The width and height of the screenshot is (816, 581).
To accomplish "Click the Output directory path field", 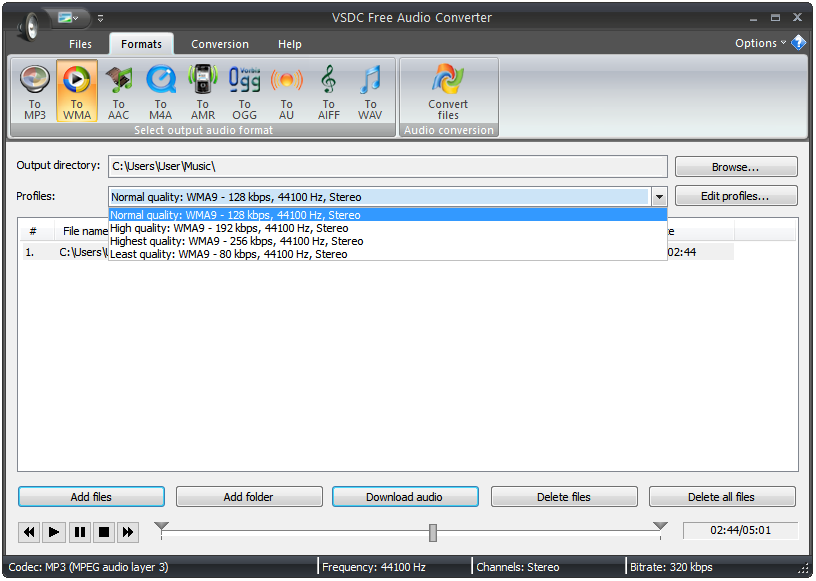I will [388, 167].
